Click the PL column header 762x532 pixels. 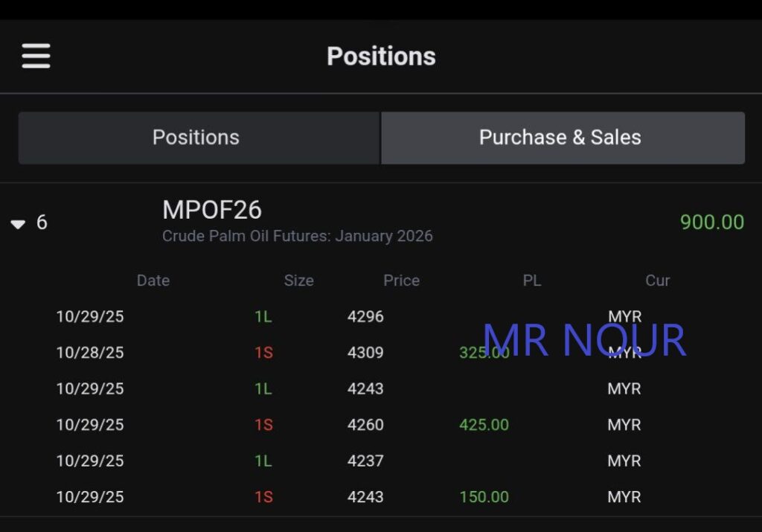[531, 281]
